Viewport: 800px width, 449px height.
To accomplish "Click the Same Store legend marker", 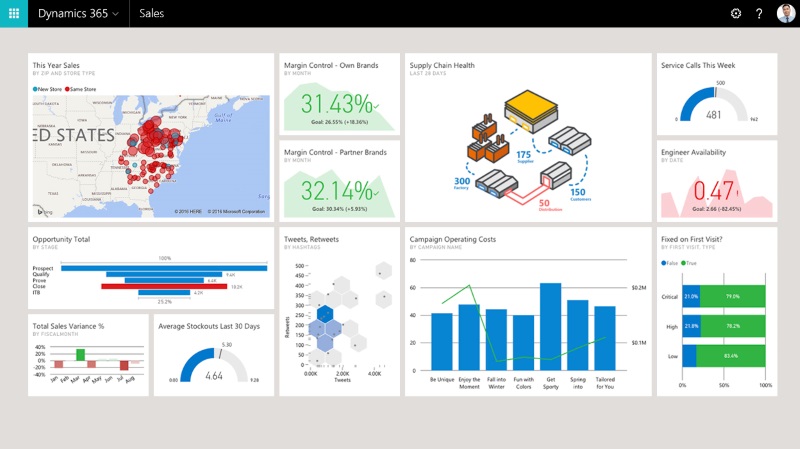I will [67, 89].
